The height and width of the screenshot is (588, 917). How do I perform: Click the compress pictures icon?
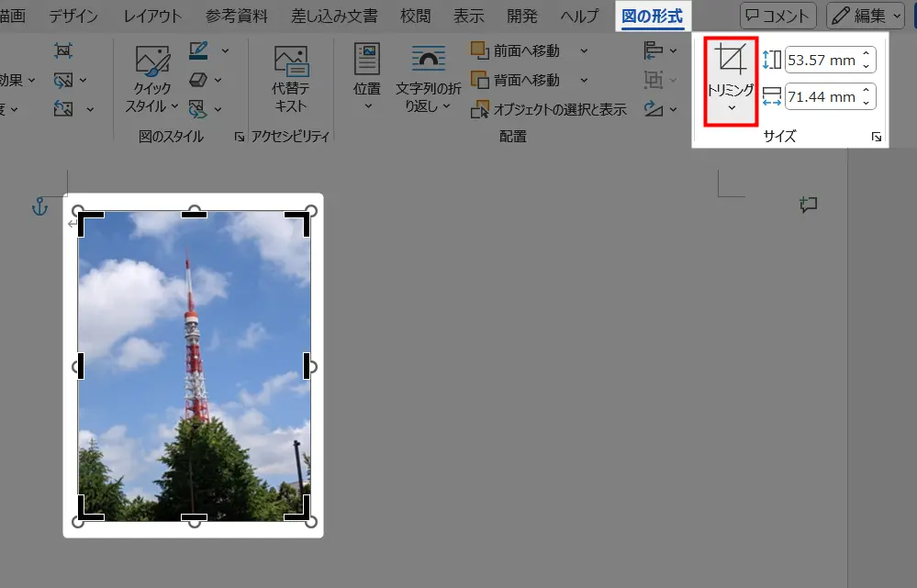click(63, 50)
